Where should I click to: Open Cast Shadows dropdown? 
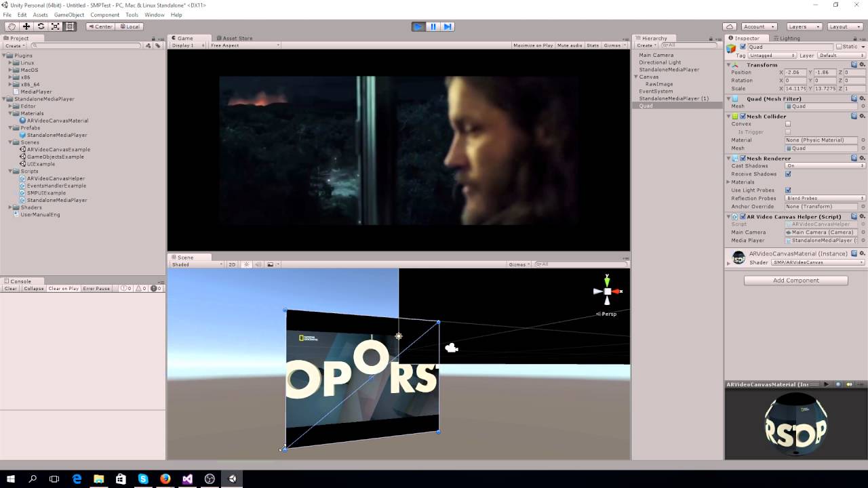(825, 165)
